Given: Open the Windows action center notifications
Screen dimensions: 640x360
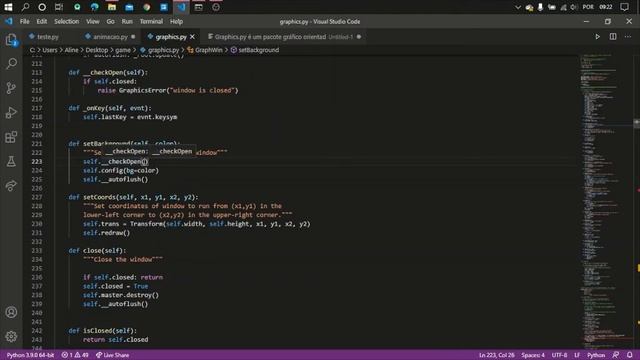Looking at the screenshot, I should click(x=624, y=7).
